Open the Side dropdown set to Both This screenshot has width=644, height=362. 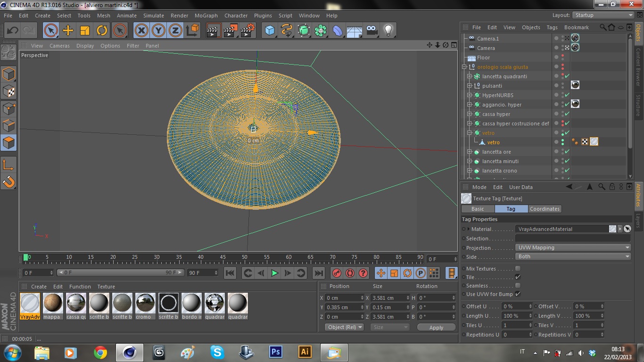click(x=573, y=257)
